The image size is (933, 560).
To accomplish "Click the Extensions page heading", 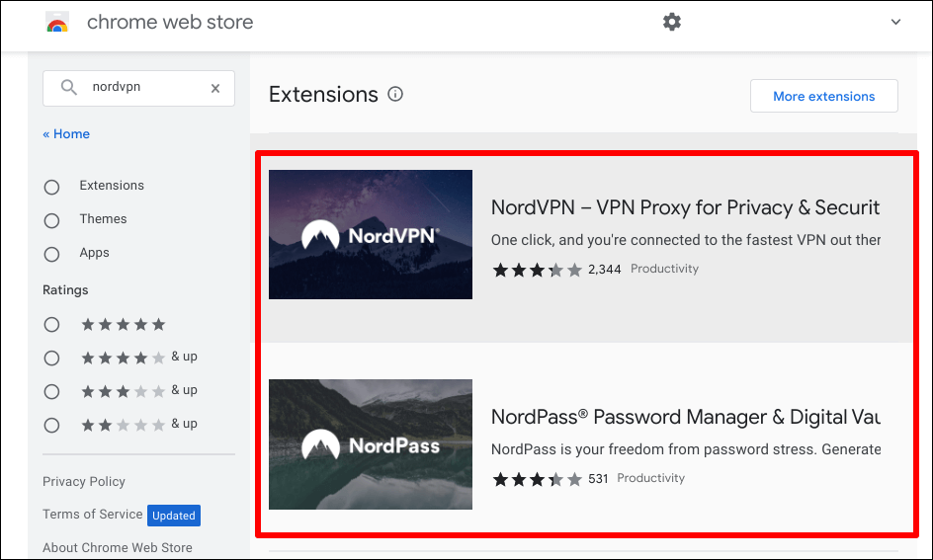I will pyautogui.click(x=323, y=95).
